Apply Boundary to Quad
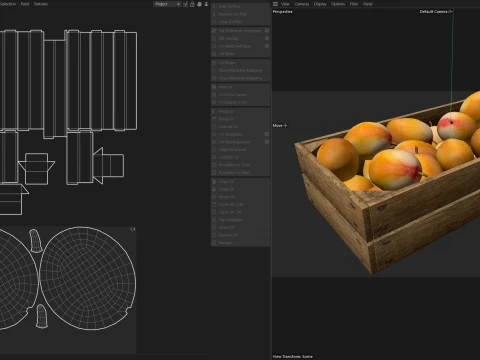The image size is (480, 360). [x=240, y=173]
